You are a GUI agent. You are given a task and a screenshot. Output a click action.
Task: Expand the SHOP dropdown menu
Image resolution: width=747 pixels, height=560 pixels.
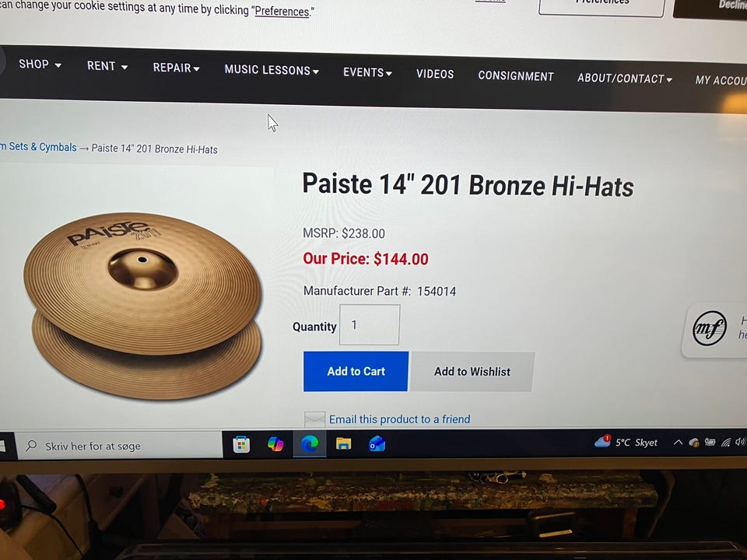[x=40, y=65]
